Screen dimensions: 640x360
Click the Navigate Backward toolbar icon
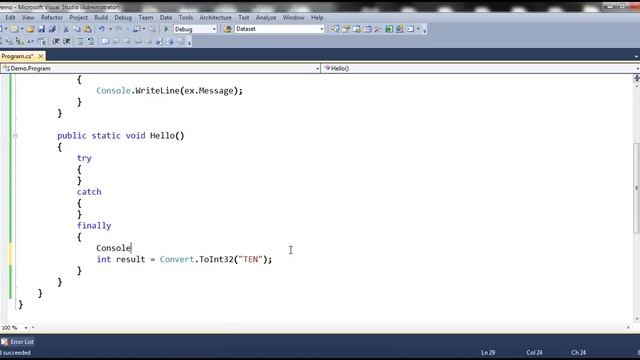[x=136, y=29]
